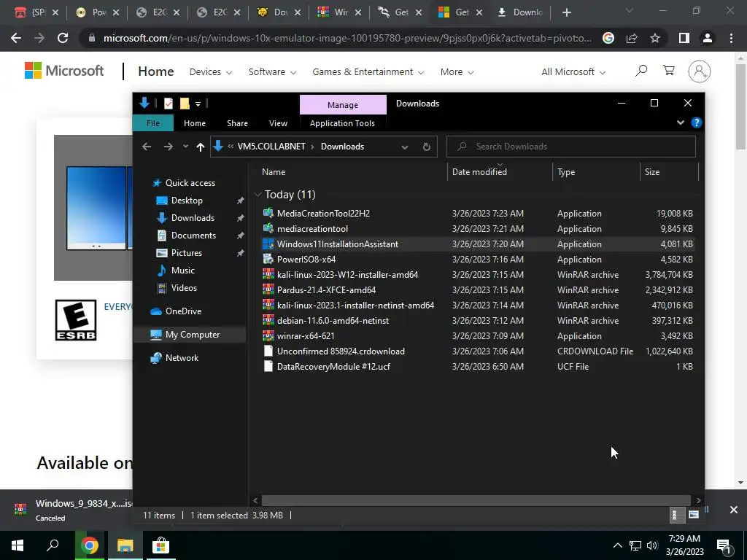The width and height of the screenshot is (747, 560).
Task: Click the Microsoft logo link
Action: [64, 71]
